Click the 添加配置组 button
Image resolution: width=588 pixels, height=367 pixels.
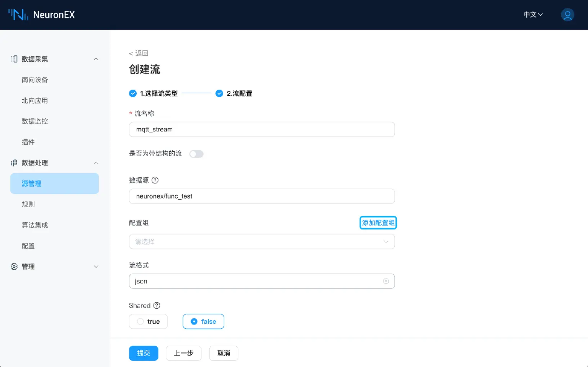378,223
